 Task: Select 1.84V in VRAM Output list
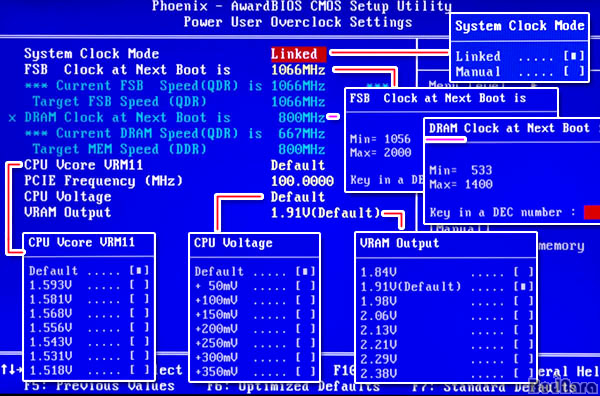(447, 272)
